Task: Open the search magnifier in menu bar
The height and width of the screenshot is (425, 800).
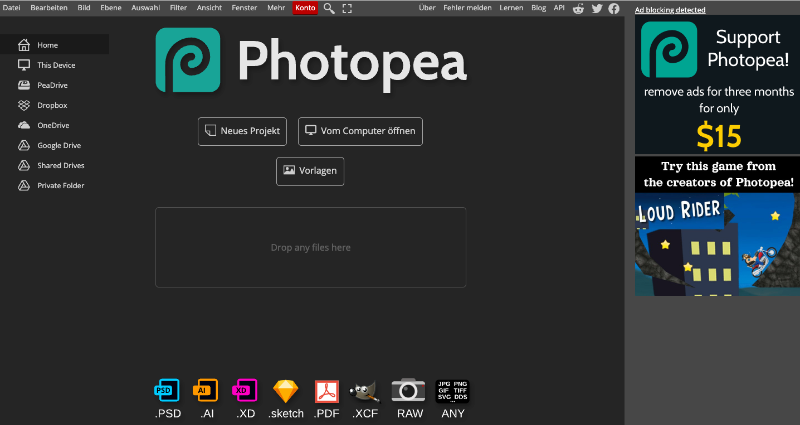Action: pyautogui.click(x=329, y=8)
